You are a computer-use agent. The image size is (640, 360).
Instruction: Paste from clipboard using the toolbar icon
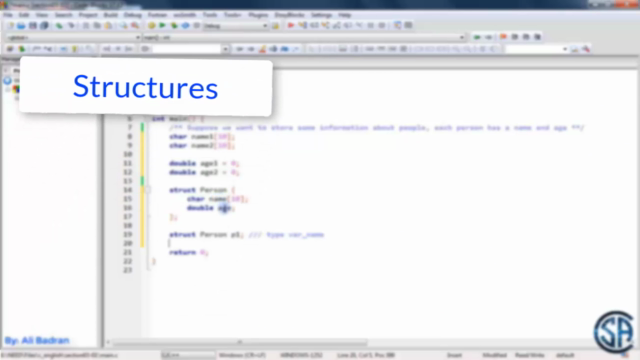point(108,26)
